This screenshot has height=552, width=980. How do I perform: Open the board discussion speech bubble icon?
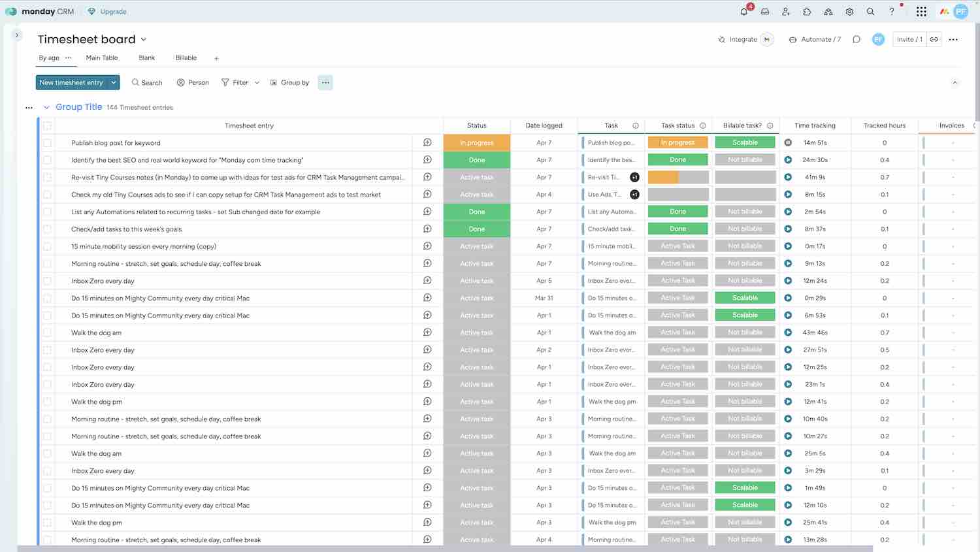click(857, 39)
